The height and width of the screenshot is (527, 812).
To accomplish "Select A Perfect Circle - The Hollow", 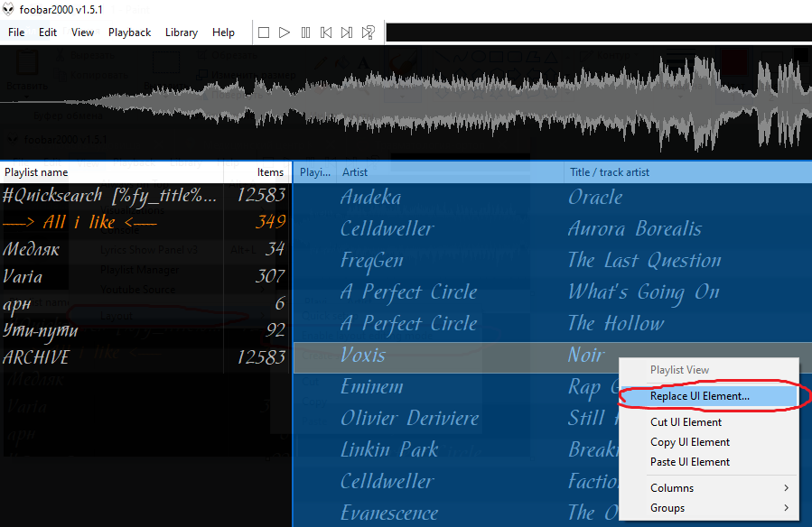I will (553, 323).
